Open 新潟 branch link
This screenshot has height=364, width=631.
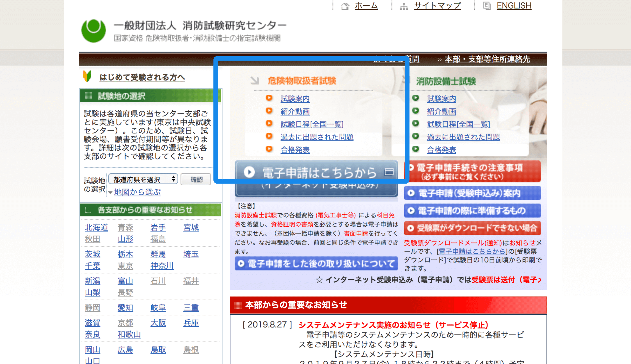tap(93, 281)
